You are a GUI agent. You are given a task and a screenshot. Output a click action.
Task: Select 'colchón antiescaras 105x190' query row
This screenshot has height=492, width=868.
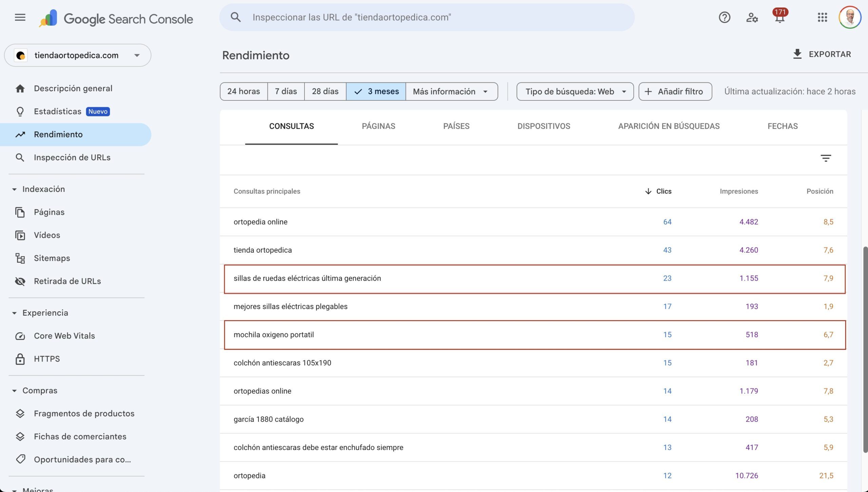[533, 363]
